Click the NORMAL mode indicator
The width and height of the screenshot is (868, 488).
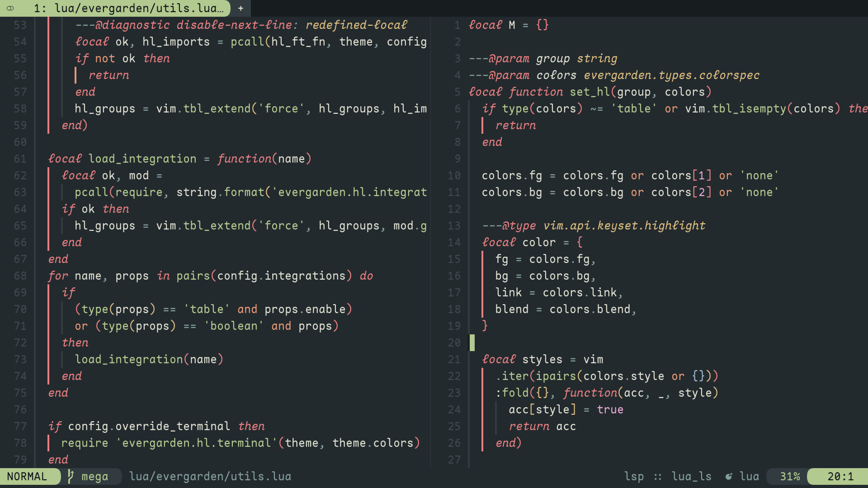pos(27,477)
